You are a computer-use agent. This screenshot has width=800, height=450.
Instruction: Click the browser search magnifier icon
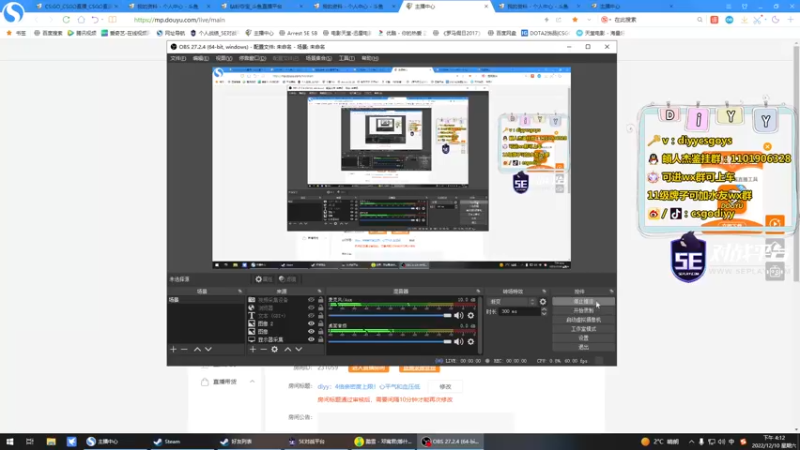coord(699,19)
